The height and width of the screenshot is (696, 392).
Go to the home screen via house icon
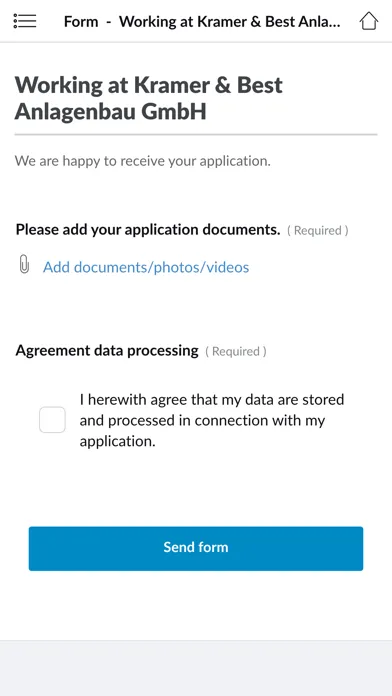(368, 21)
